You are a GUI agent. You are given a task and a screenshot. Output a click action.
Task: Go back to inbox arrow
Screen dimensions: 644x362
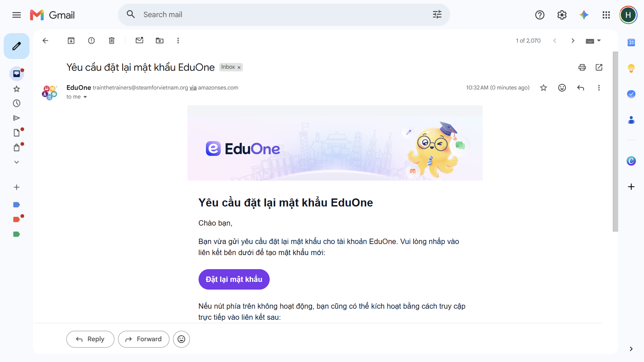pyautogui.click(x=45, y=41)
